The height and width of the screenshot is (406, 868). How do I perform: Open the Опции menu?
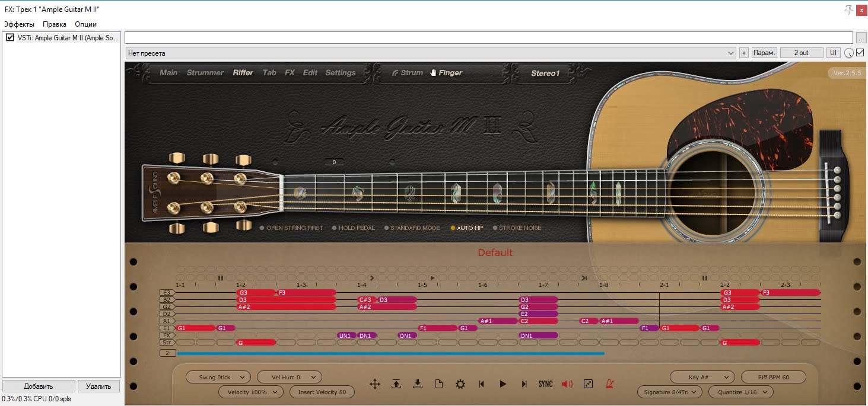[x=85, y=24]
